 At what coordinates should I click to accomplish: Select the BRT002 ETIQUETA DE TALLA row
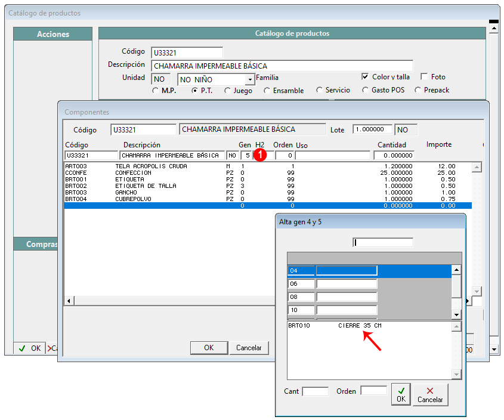268,186
